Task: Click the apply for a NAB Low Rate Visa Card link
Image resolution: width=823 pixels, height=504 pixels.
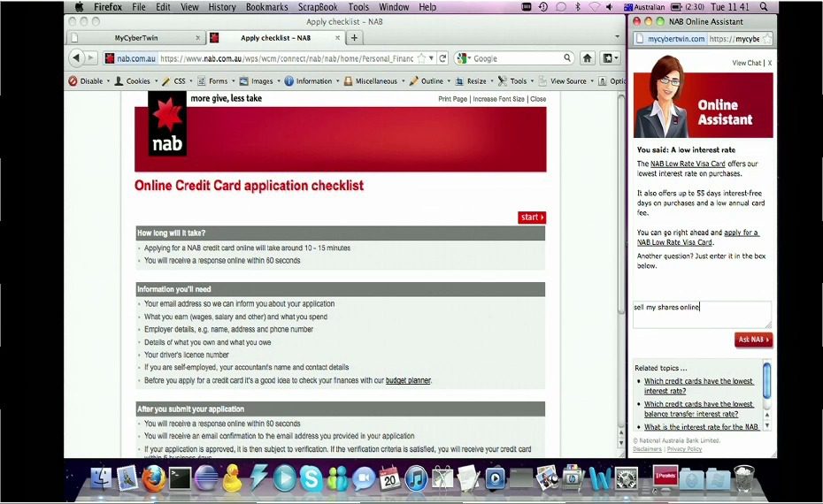Action: (697, 237)
